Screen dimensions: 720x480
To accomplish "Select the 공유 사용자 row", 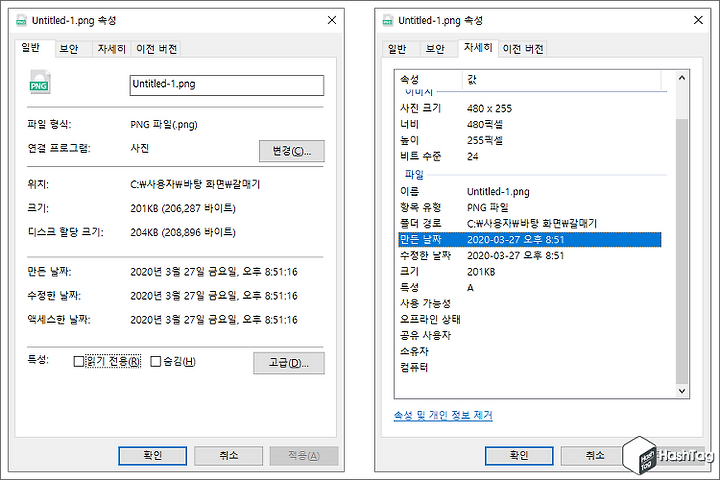I will click(x=530, y=336).
